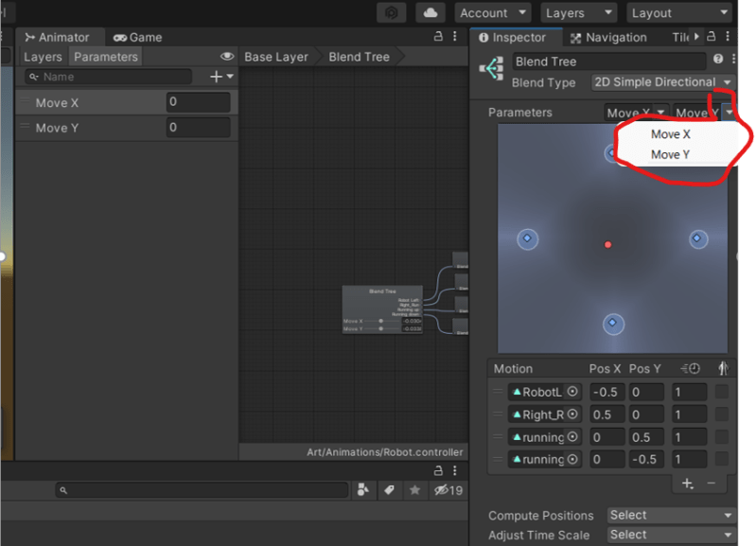Screen dimensions: 756x546
Task: Lock the Animator window
Action: 438,36
